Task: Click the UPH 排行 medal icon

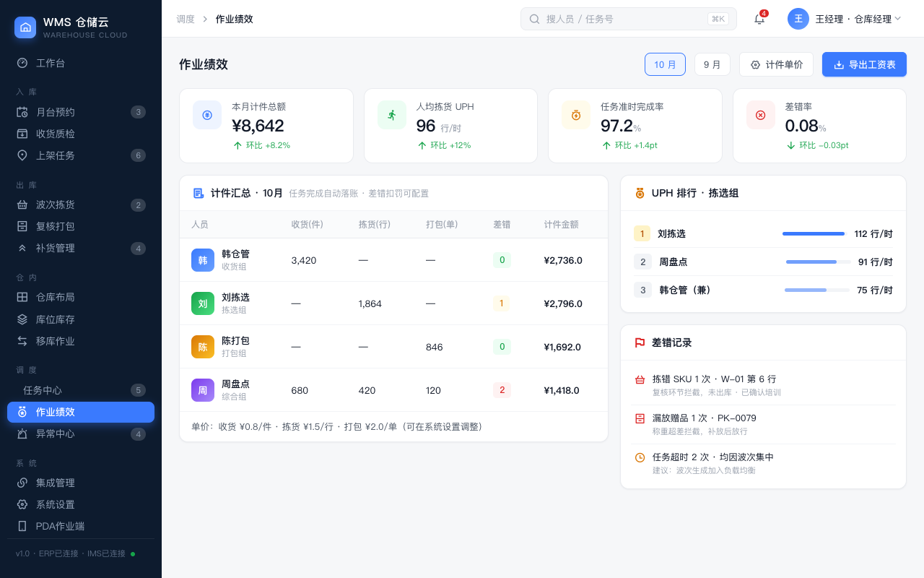Action: click(640, 193)
